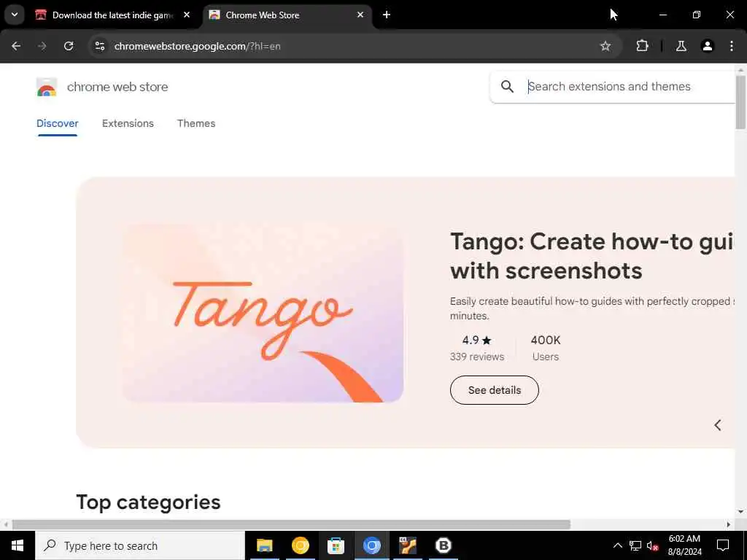Close the Chrome Web Store tab

click(360, 15)
